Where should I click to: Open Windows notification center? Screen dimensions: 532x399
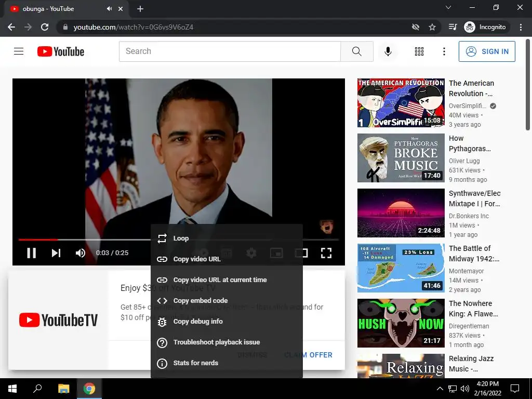coord(515,389)
